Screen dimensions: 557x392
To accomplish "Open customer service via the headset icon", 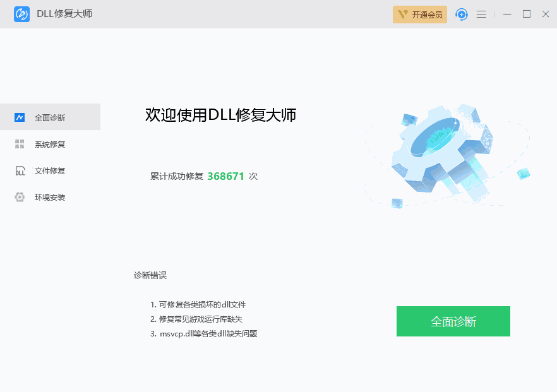I will (x=461, y=14).
